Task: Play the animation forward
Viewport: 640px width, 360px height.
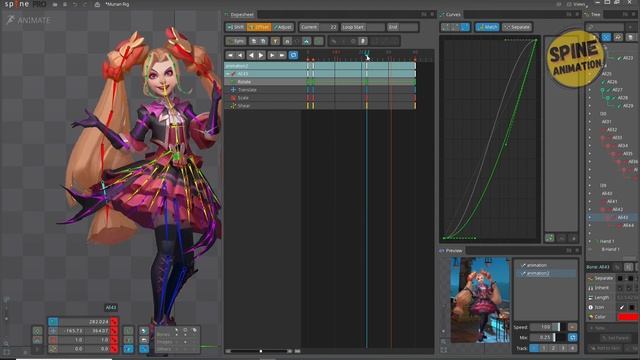Action: tap(261, 55)
